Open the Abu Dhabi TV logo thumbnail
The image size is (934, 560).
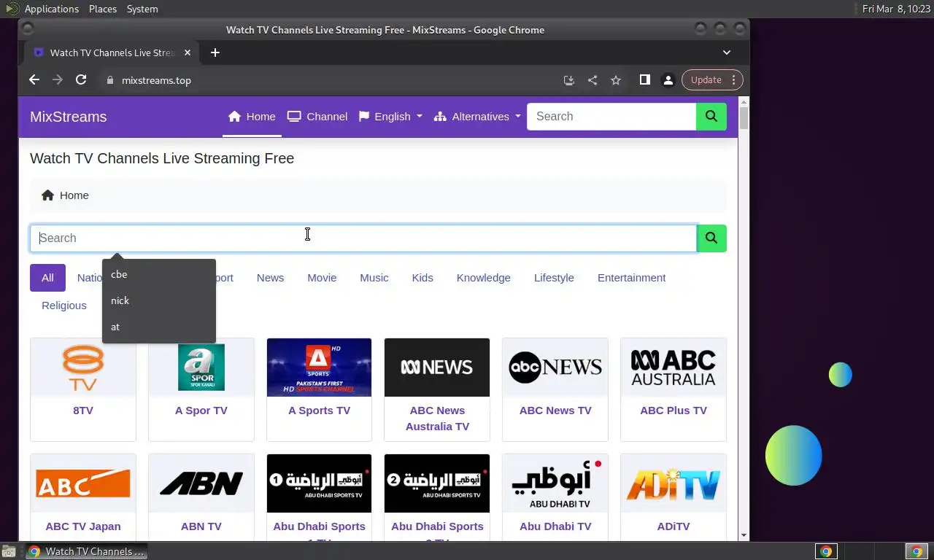[555, 483]
